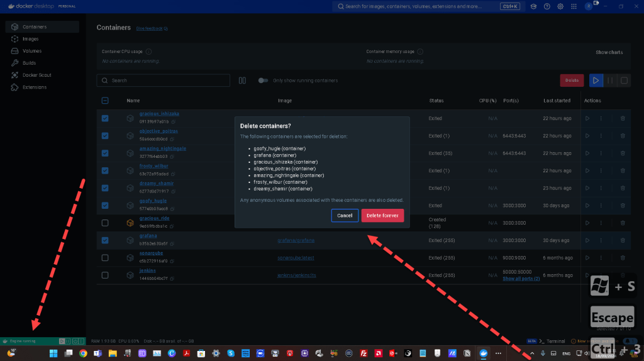
Task: Open Google Chrome from the taskbar
Action: coord(83,353)
